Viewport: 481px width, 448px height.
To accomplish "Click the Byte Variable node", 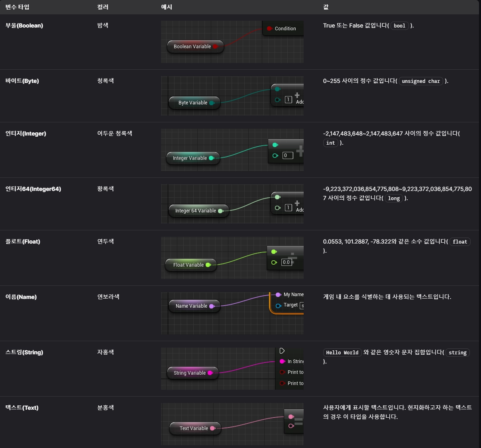I will [x=194, y=103].
